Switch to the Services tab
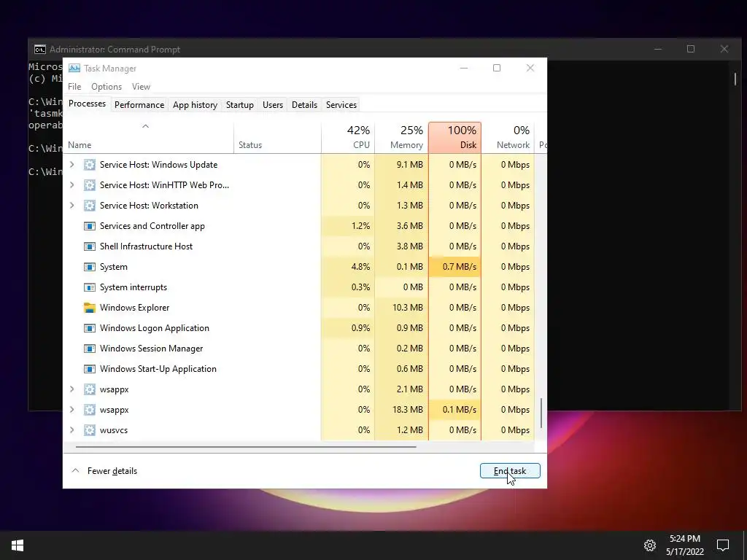Screen dimensions: 747x560 click(x=341, y=105)
